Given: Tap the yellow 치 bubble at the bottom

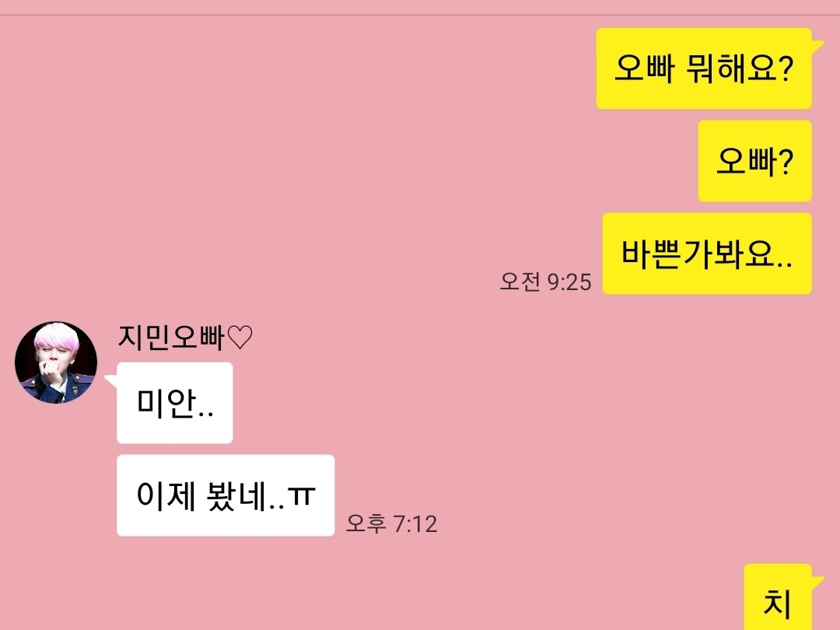Looking at the screenshot, I should [x=778, y=597].
